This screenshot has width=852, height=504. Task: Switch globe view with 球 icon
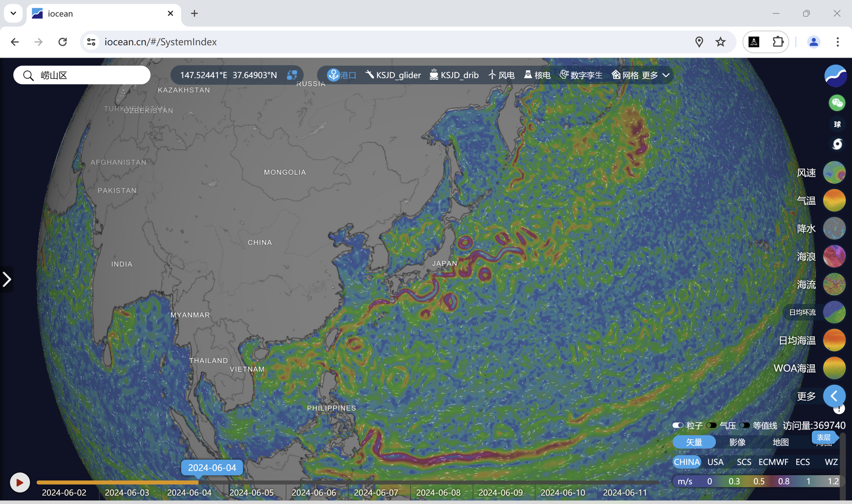point(837,124)
